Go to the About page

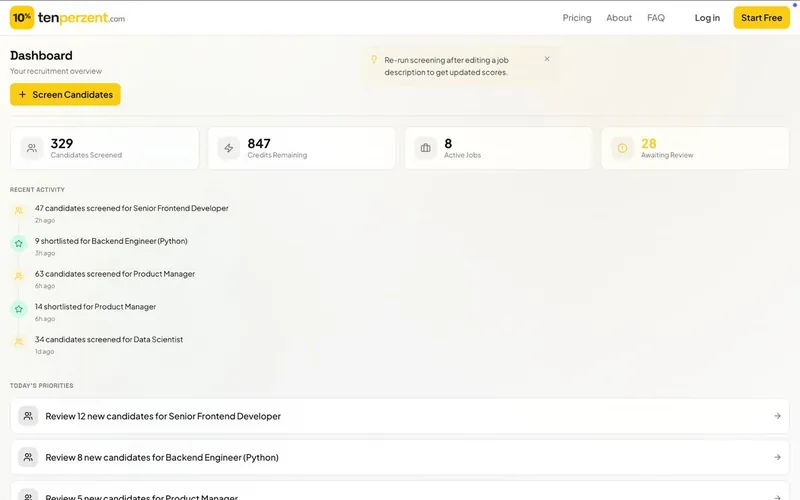(x=619, y=18)
